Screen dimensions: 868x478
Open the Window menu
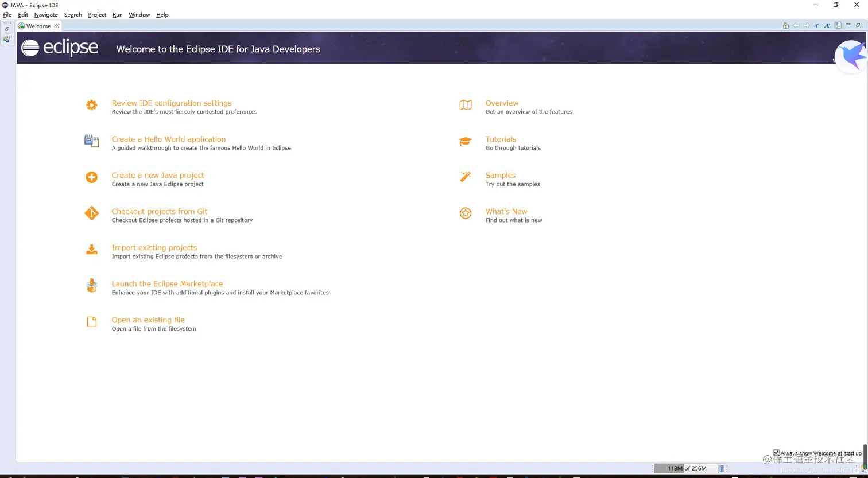coord(139,15)
